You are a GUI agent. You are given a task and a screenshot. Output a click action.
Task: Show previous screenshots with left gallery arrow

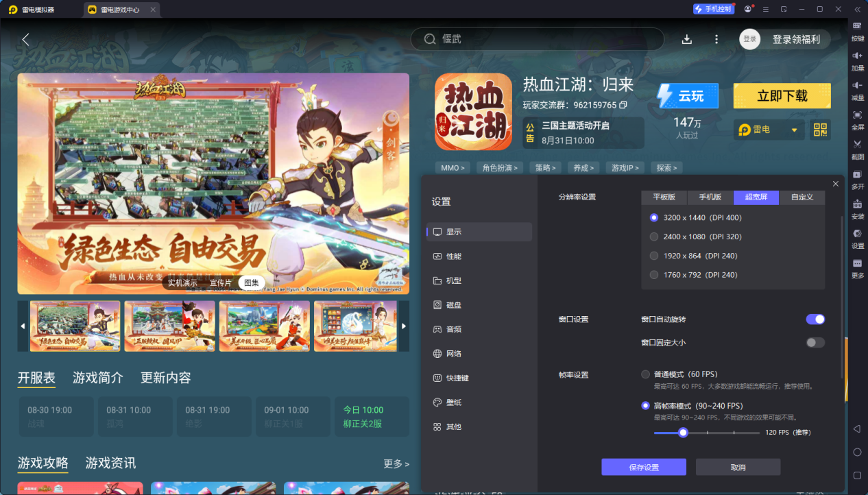click(23, 326)
